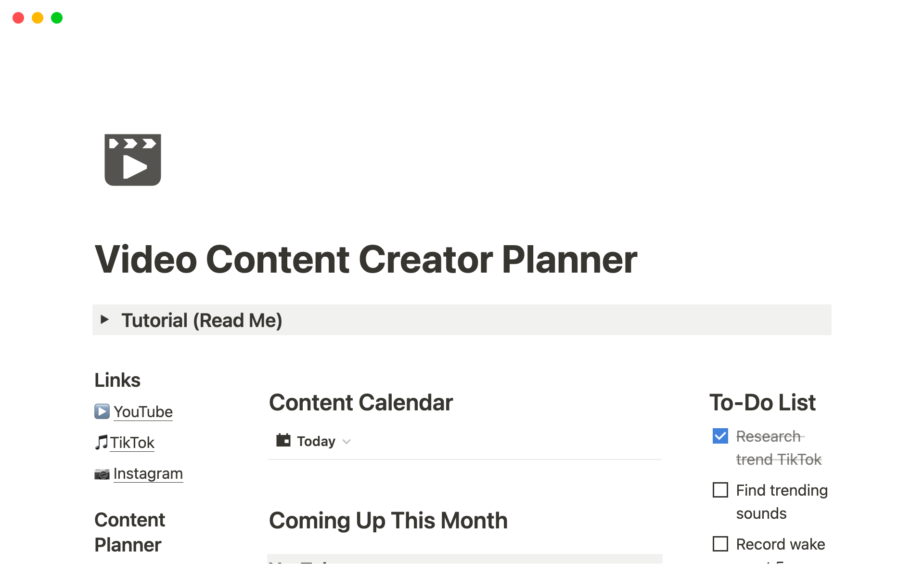Open the YouTube link
Viewport: 924px width, 578px height.
143,412
